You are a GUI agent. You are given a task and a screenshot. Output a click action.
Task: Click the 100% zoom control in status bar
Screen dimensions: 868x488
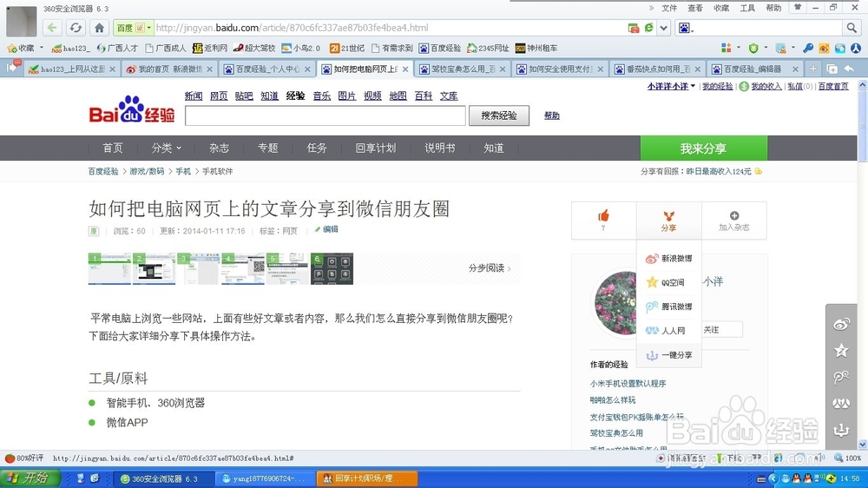click(848, 458)
